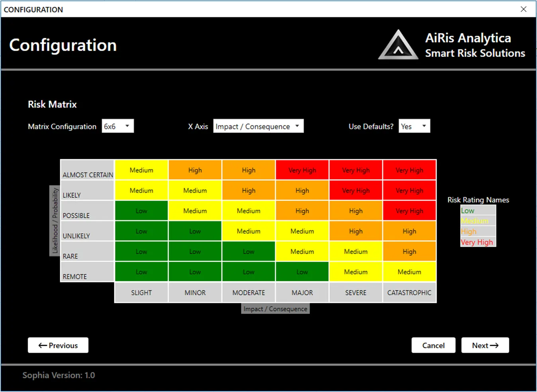Select the Unlikely / Severe High cell
Viewport: 537px width, 392px height.
[x=356, y=231]
